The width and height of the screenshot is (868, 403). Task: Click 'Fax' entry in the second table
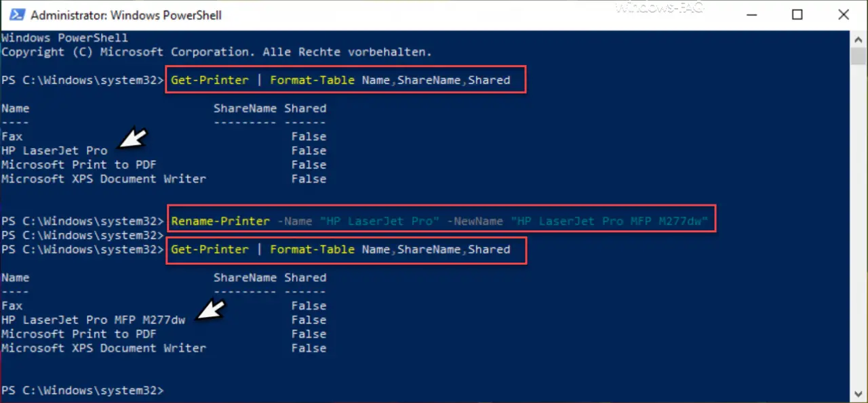point(12,305)
